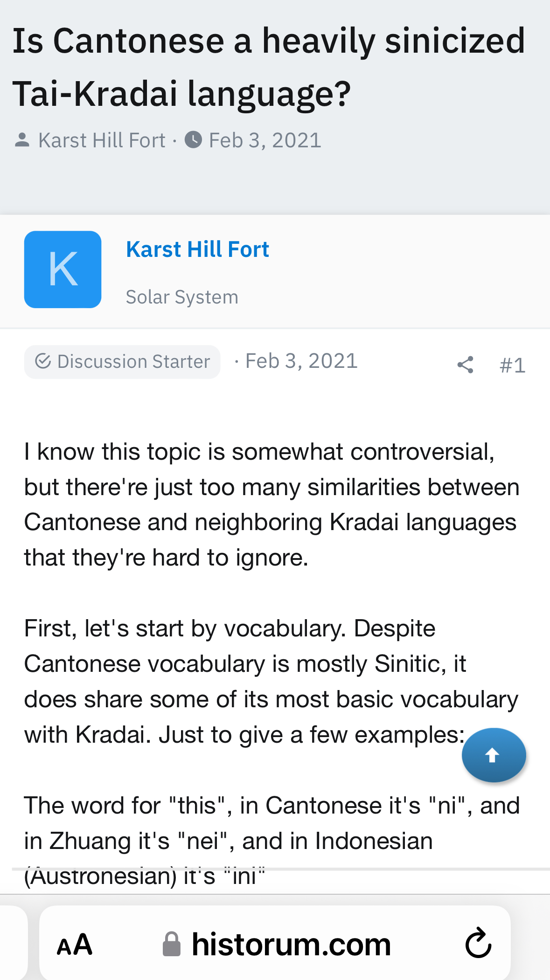Image resolution: width=550 pixels, height=980 pixels.
Task: Tap the first paragraph of the post
Action: coord(272,504)
